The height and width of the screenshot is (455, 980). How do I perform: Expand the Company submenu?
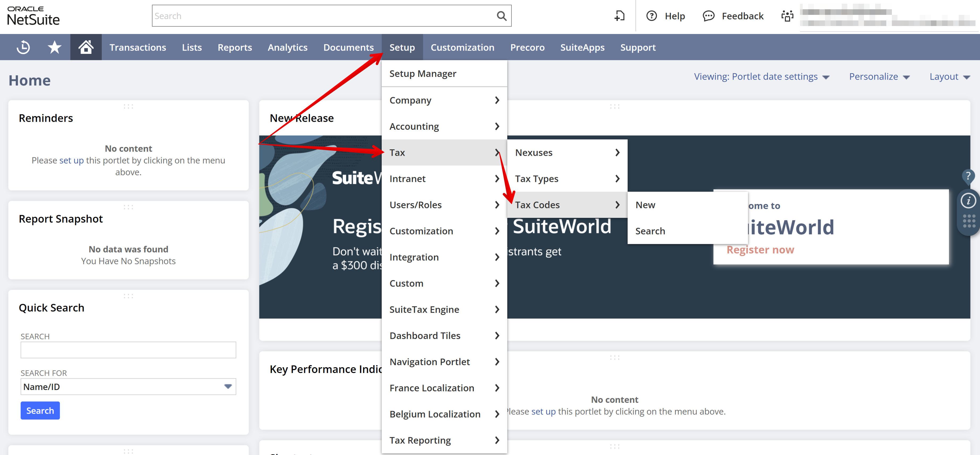[444, 100]
